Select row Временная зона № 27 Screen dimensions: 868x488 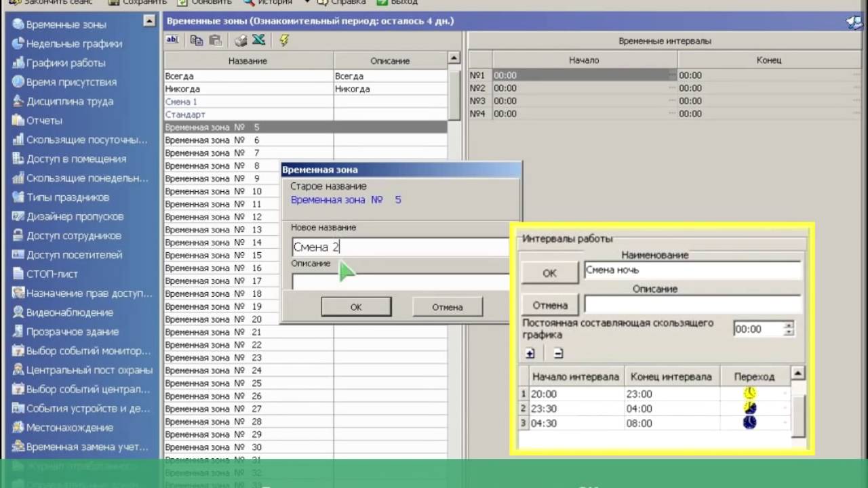(x=305, y=409)
